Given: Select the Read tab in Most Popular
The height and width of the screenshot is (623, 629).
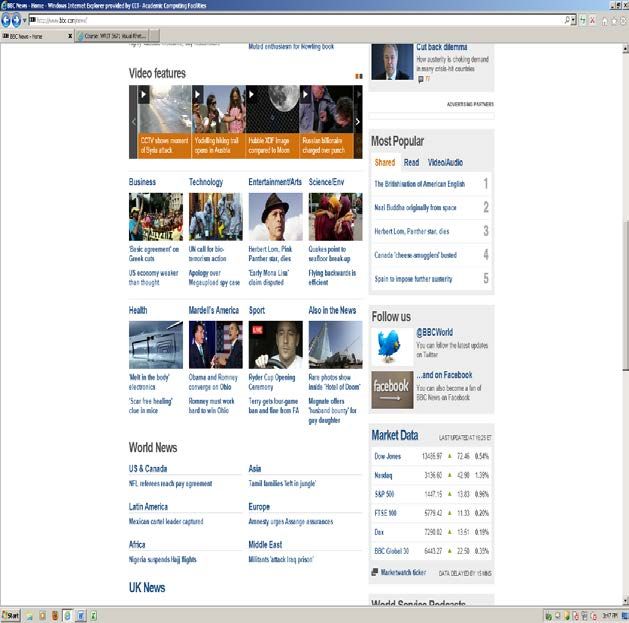Looking at the screenshot, I should coord(411,162).
